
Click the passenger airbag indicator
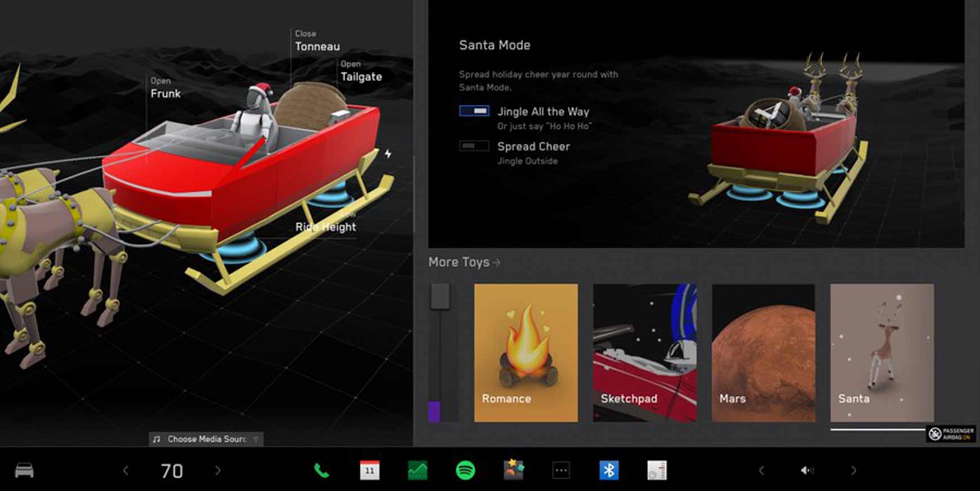coord(951,434)
